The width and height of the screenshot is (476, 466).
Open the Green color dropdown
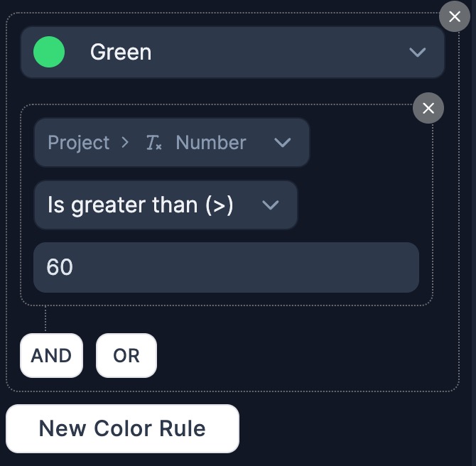tap(232, 53)
